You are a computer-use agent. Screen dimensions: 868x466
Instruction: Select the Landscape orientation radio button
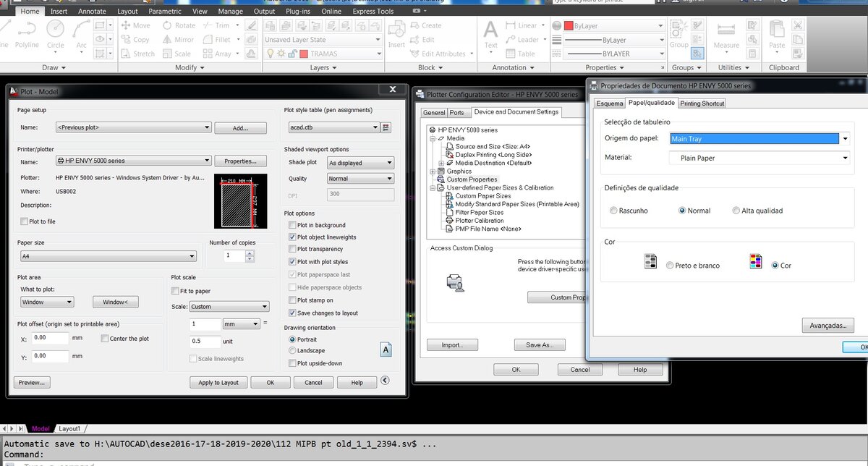[292, 351]
